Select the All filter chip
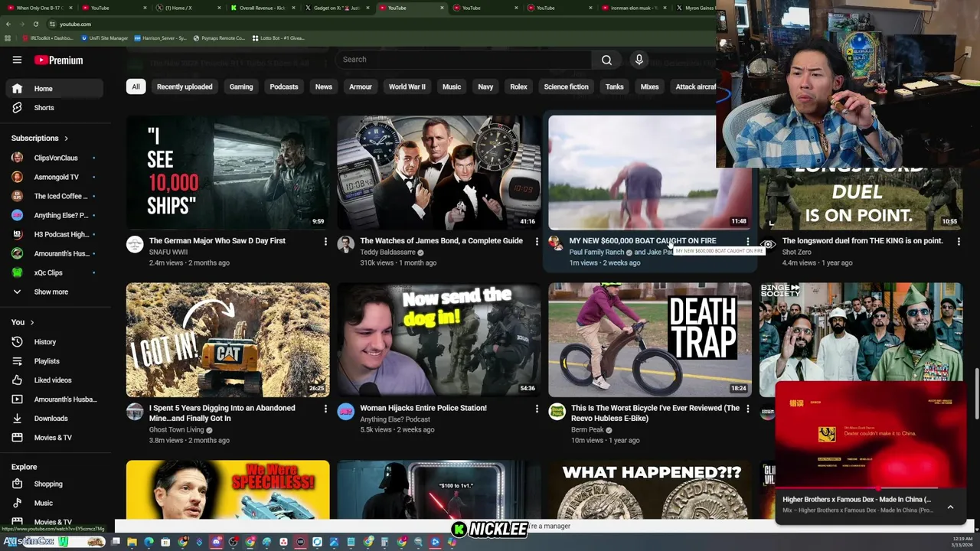 click(x=136, y=86)
